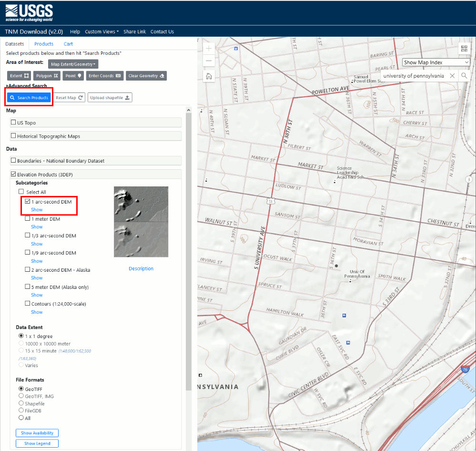Open the Description link under thumbnail

[x=141, y=268]
